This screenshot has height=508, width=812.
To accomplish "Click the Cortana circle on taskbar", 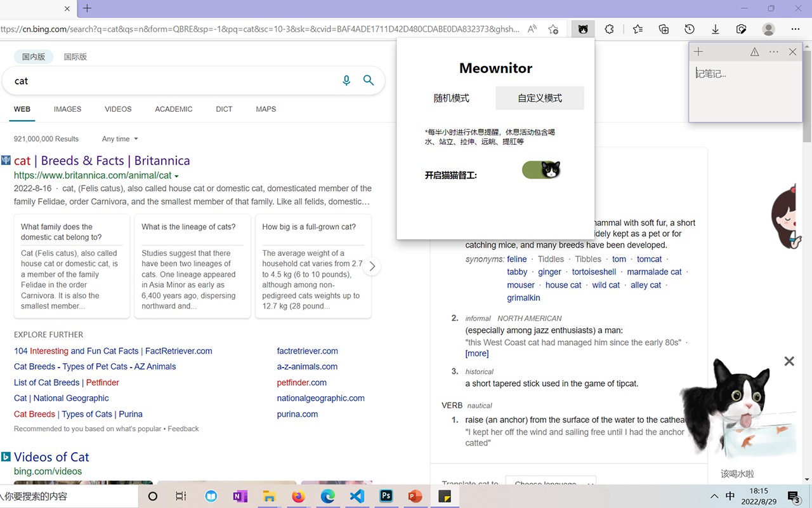I will [x=152, y=497].
